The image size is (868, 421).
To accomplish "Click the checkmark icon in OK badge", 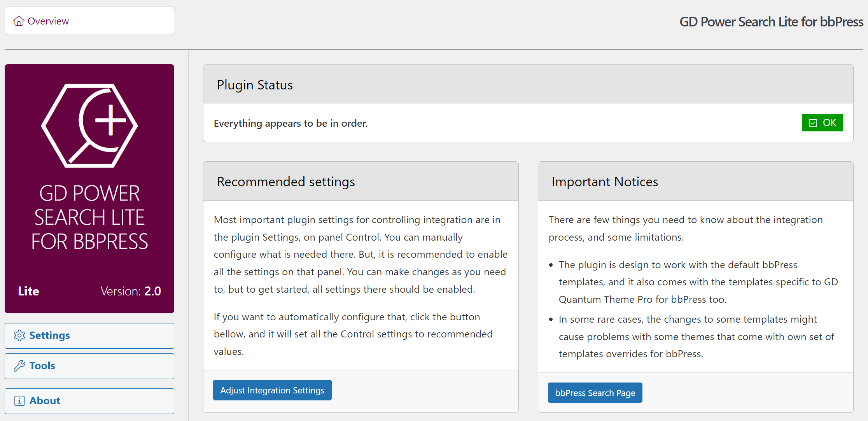I will pos(813,123).
